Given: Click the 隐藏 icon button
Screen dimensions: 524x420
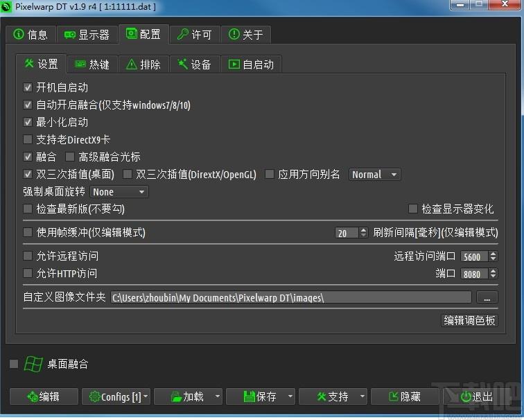Looking at the screenshot, I should pos(394,396).
